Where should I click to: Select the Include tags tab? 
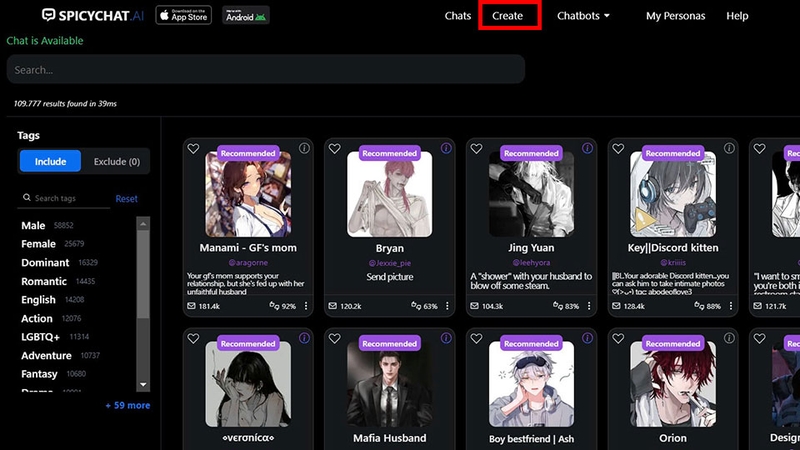(x=51, y=161)
